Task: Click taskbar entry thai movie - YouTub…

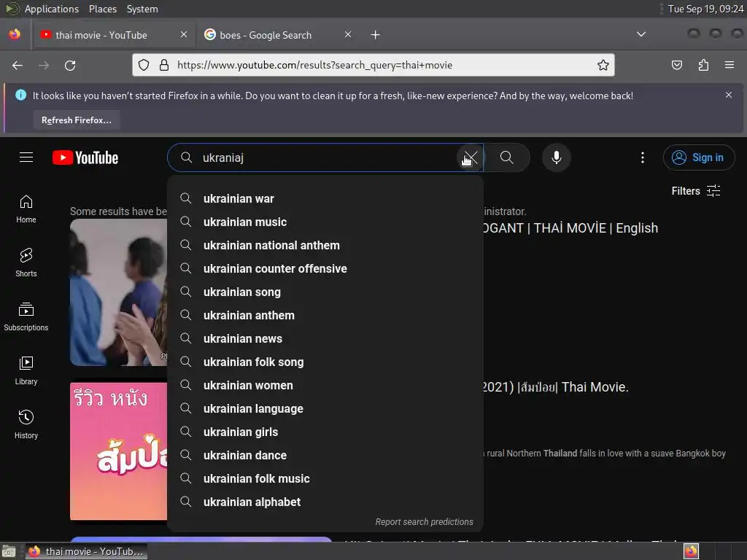Action: [x=86, y=551]
